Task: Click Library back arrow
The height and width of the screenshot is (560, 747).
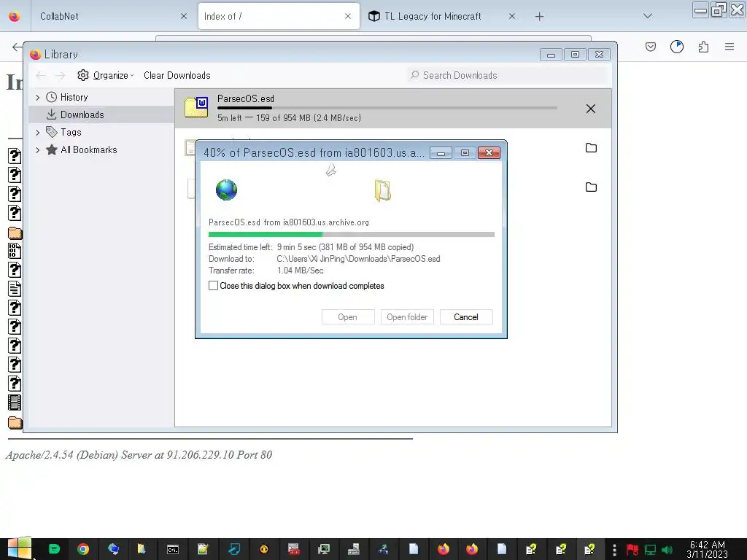Action: point(41,75)
